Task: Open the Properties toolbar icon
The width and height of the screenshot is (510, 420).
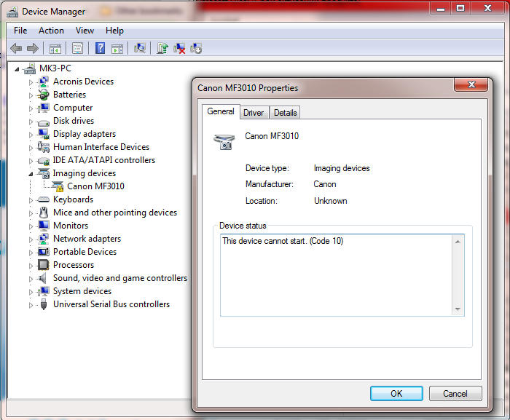Action: point(77,49)
